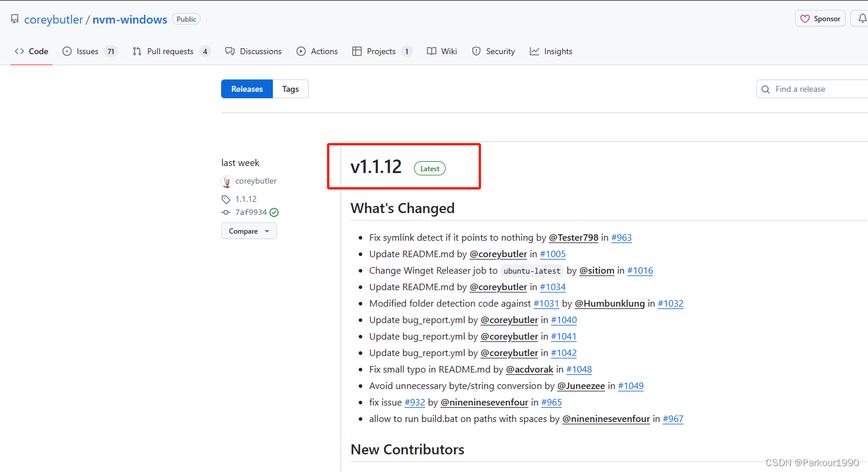Click the search magnifier icon
Image resolution: width=868 pixels, height=472 pixels.
tap(766, 89)
